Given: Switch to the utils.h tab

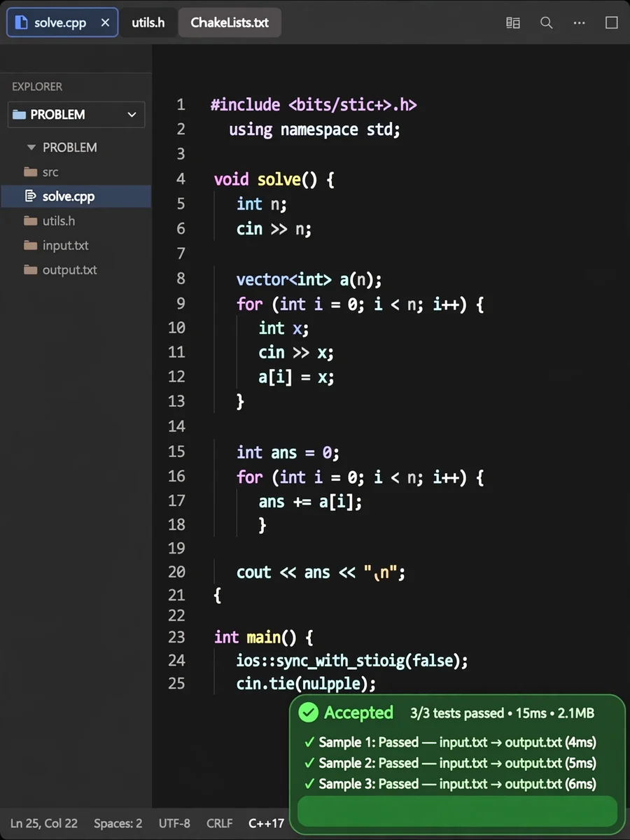Looking at the screenshot, I should point(148,22).
